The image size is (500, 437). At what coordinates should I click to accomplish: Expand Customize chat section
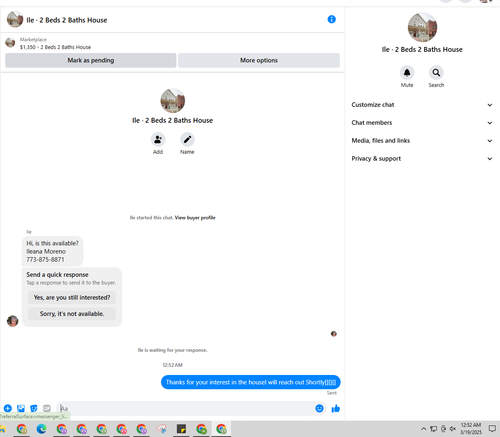tap(422, 105)
